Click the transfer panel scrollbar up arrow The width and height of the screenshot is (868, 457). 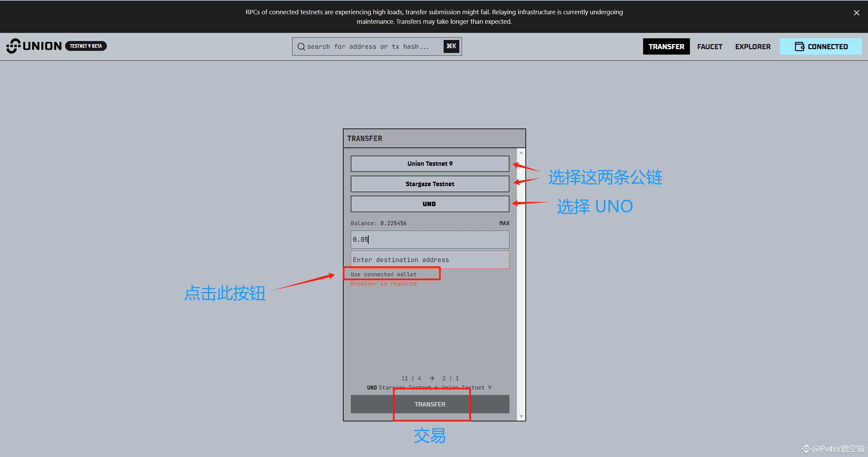pyautogui.click(x=521, y=153)
